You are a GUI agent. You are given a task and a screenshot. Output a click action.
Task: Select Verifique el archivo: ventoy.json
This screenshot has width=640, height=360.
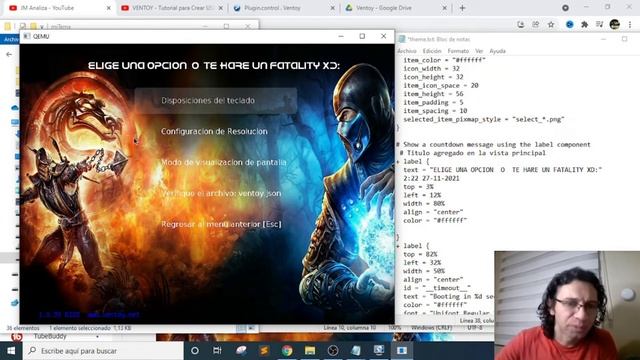221,193
